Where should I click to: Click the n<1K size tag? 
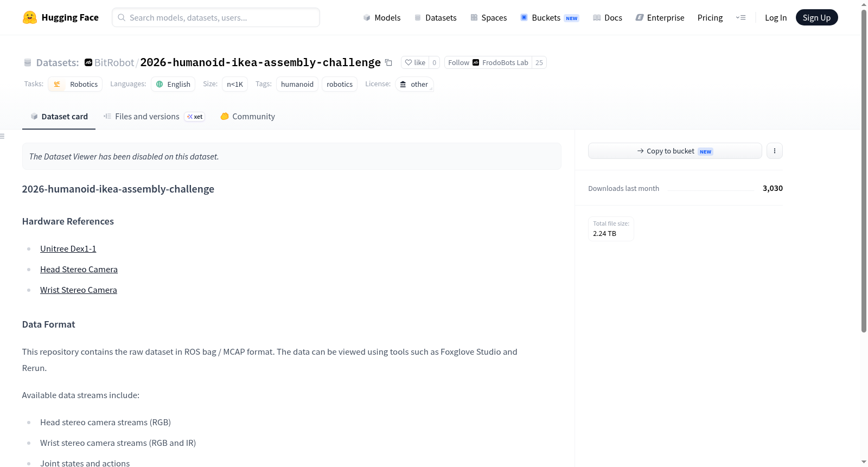pyautogui.click(x=235, y=84)
